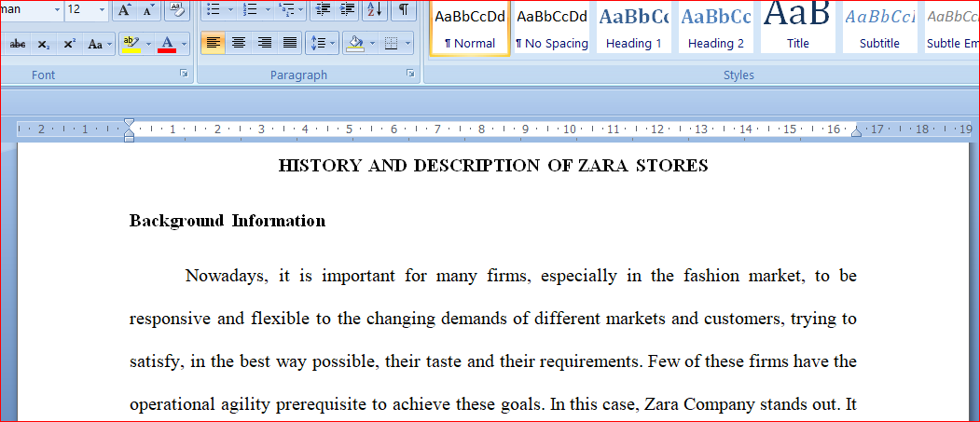The image size is (980, 422).
Task: Toggle Show/Hide paragraph marks
Action: click(x=405, y=9)
